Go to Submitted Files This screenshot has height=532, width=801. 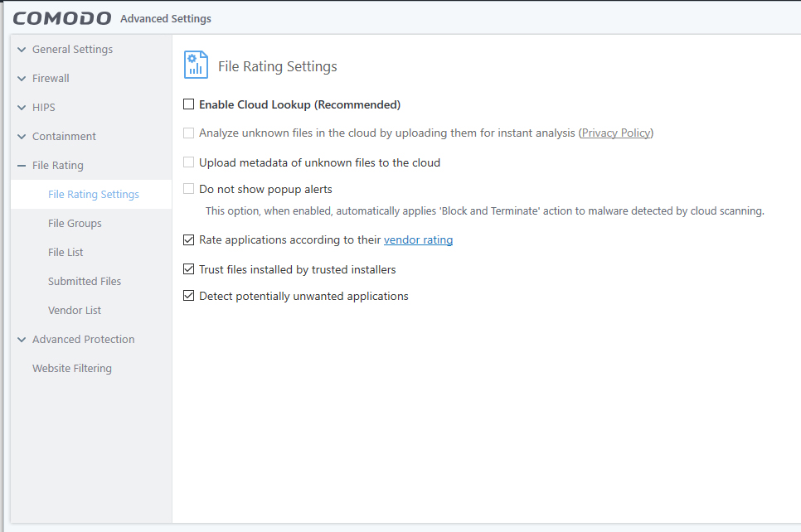[85, 281]
